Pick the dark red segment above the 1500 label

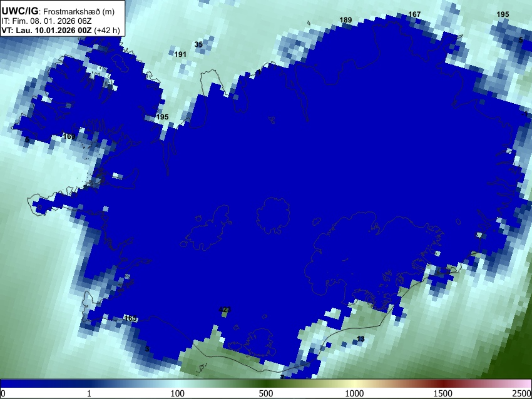point(442,383)
